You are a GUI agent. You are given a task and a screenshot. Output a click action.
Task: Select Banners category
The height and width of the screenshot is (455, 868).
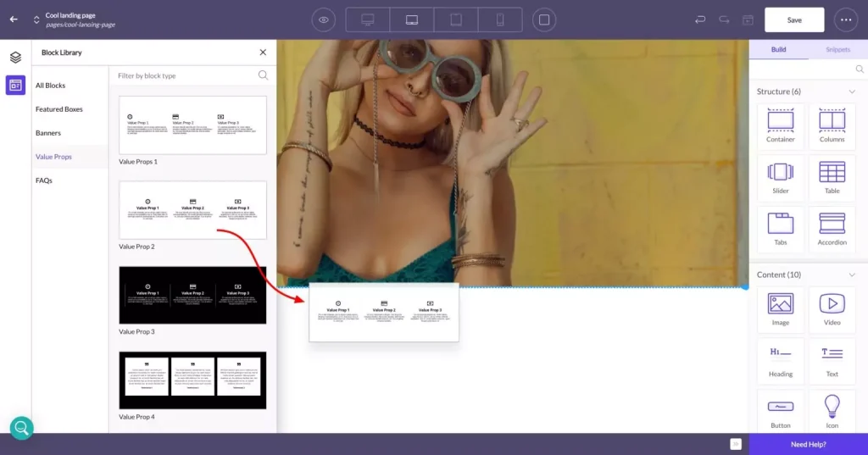pyautogui.click(x=48, y=133)
